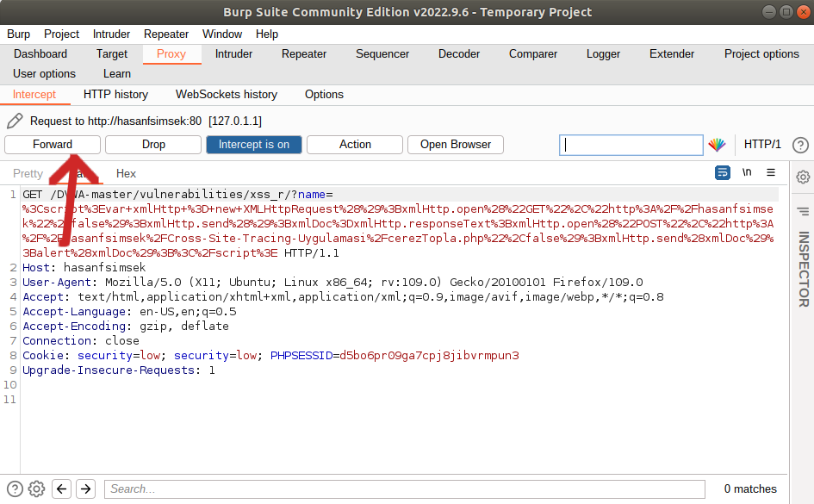Open the HTTP history sub-tab
Viewport: 814px width, 504px height.
coord(115,95)
